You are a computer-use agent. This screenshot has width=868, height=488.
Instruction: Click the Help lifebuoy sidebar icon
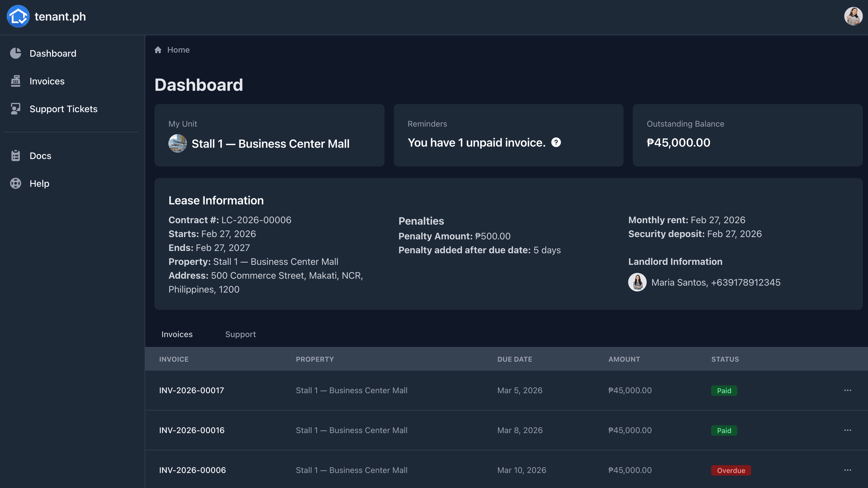[16, 184]
